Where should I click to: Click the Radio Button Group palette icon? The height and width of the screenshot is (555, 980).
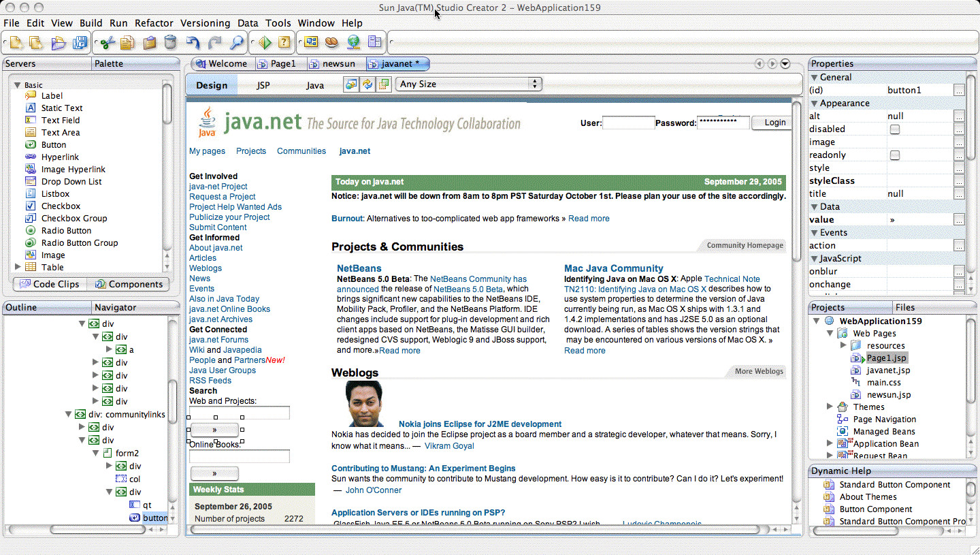[30, 242]
